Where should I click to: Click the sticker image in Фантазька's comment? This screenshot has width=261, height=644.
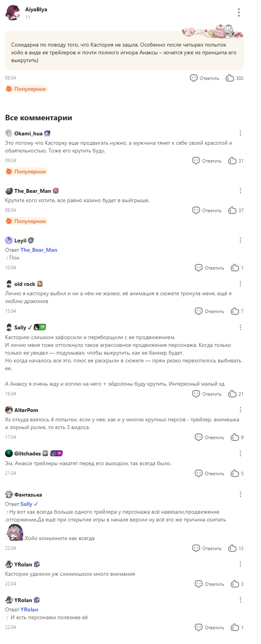tap(15, 532)
